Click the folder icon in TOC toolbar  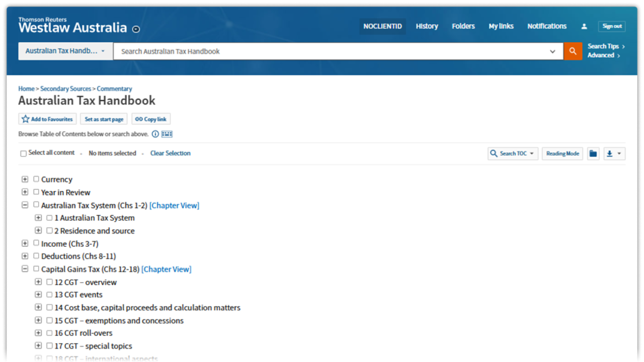(593, 154)
